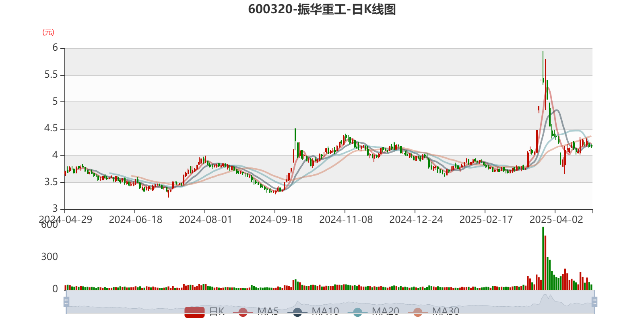The image size is (644, 322).
Task: Toggle the MA30 legend entry
Action: click(433, 312)
